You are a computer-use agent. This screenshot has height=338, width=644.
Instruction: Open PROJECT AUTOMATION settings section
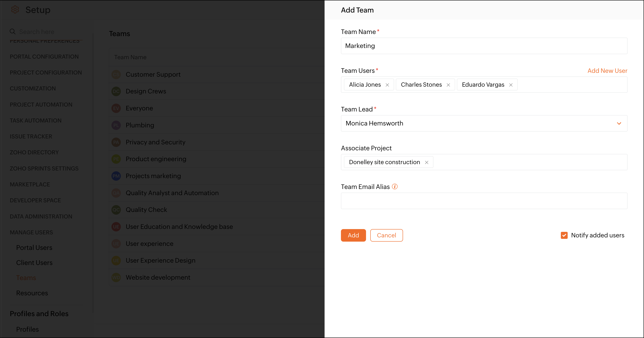pos(41,105)
